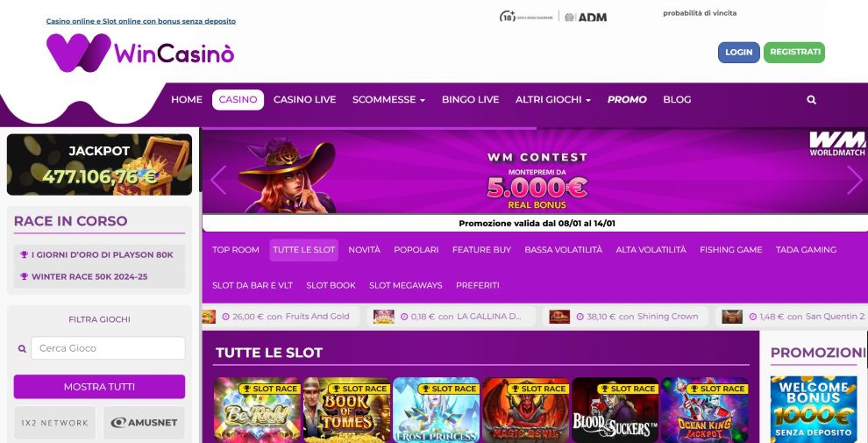Image resolution: width=868 pixels, height=443 pixels.
Task: Open the search magnifier icon in navbar
Action: point(811,100)
